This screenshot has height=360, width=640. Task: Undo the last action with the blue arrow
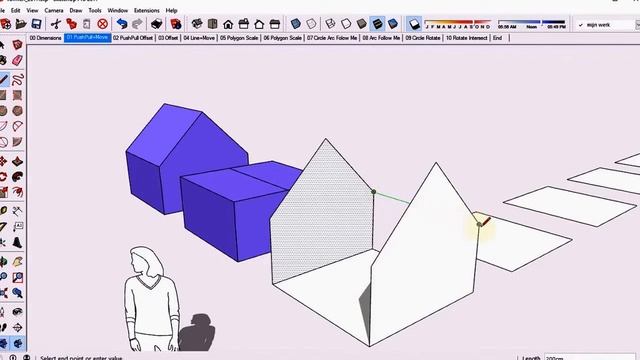(x=122, y=24)
